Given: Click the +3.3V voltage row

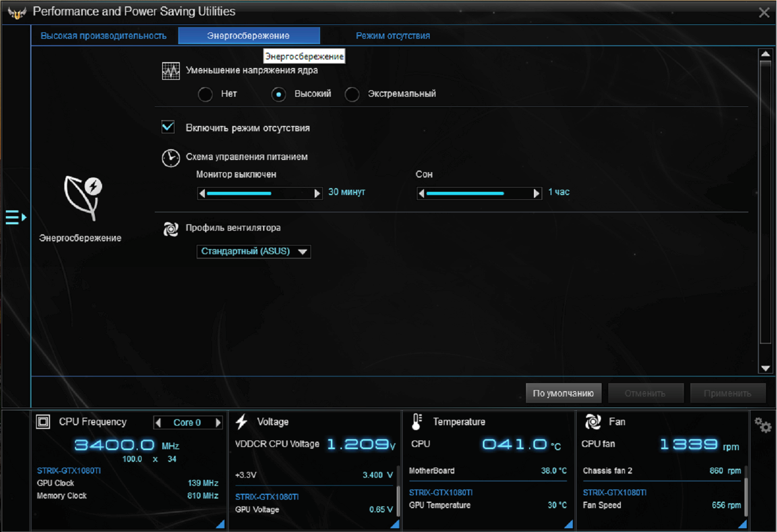Looking at the screenshot, I should click(314, 475).
